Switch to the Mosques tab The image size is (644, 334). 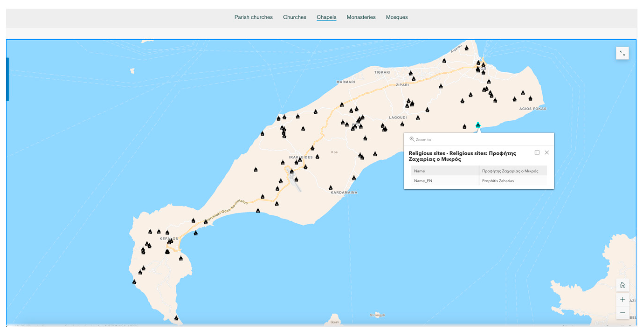pyautogui.click(x=396, y=17)
